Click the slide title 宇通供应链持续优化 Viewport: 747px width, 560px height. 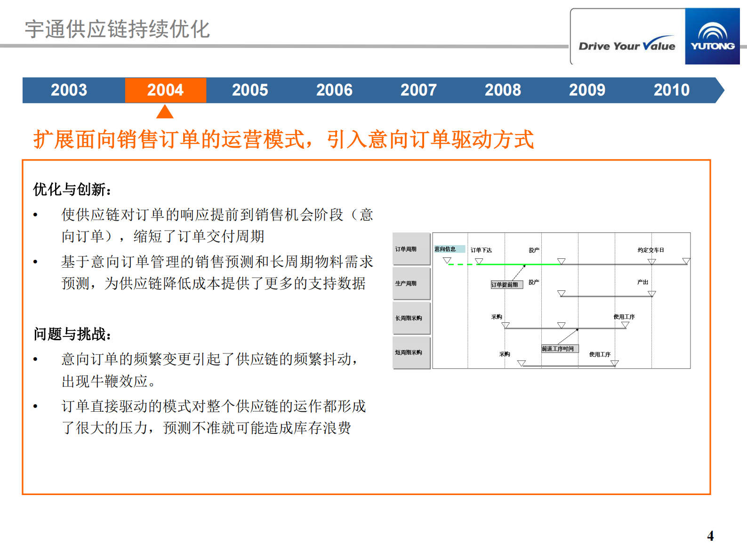click(117, 29)
